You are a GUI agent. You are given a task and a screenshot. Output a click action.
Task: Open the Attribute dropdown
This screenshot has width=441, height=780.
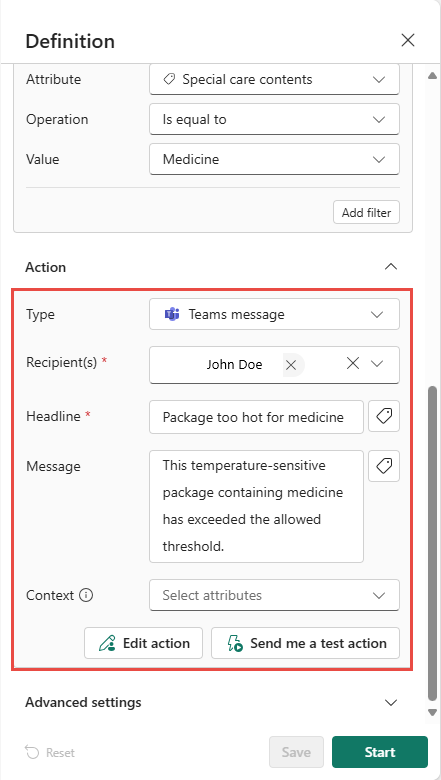[x=274, y=79]
